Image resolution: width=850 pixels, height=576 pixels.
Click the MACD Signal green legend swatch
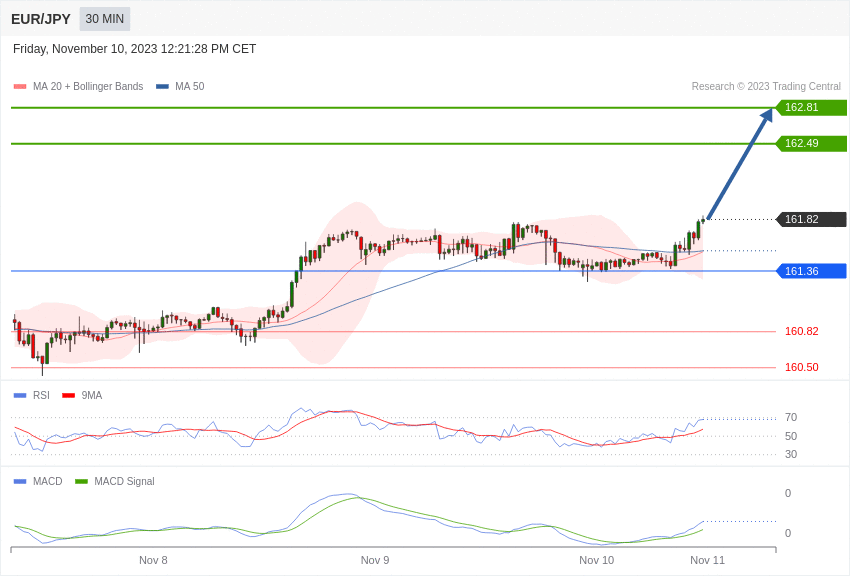(x=81, y=482)
